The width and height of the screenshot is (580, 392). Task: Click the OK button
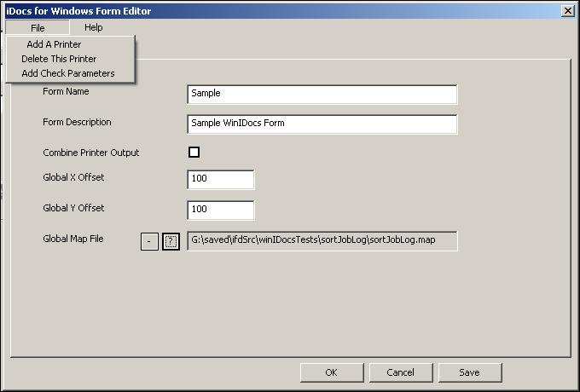click(332, 372)
